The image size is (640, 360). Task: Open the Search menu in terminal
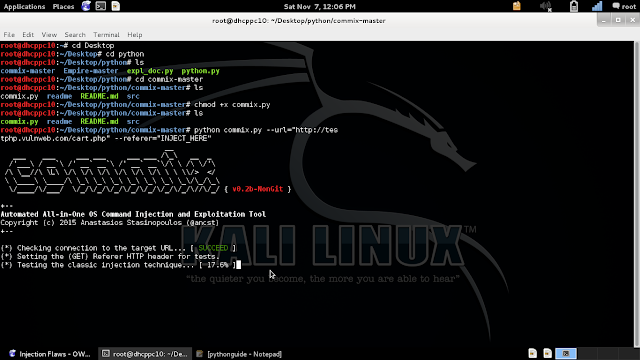pyautogui.click(x=75, y=35)
